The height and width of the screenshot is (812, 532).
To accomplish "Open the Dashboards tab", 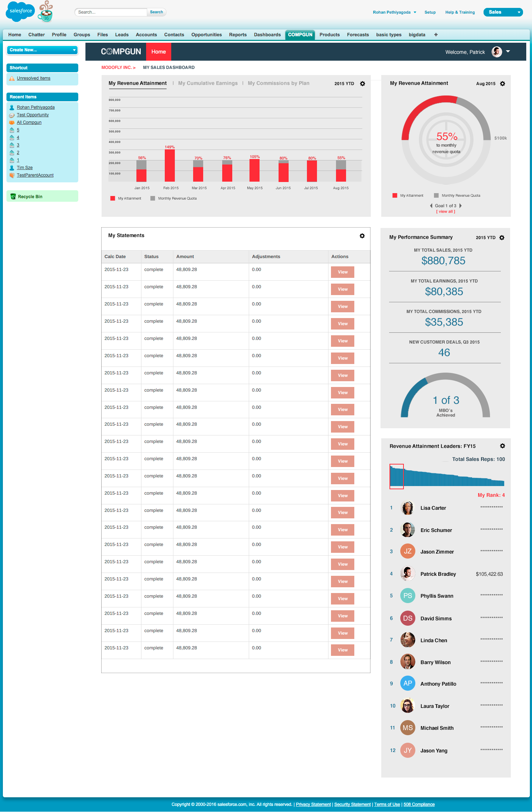I will (x=267, y=35).
